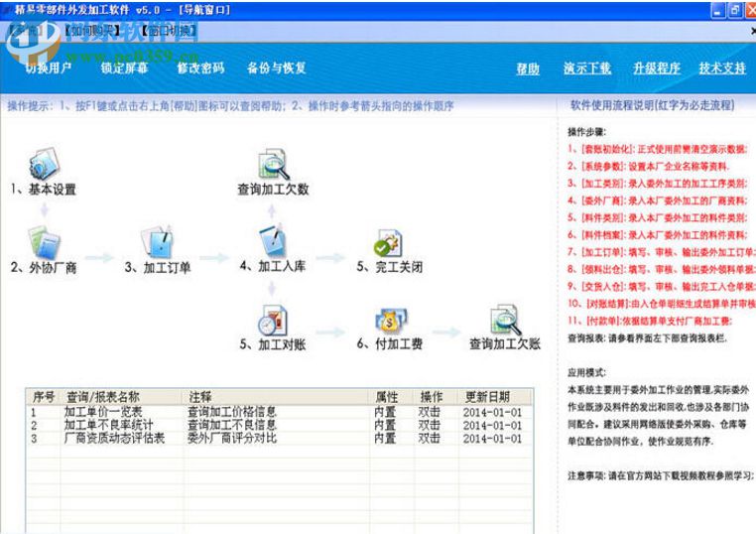Click the 查询加工欠账 icon
The width and height of the screenshot is (756, 534).
click(505, 320)
